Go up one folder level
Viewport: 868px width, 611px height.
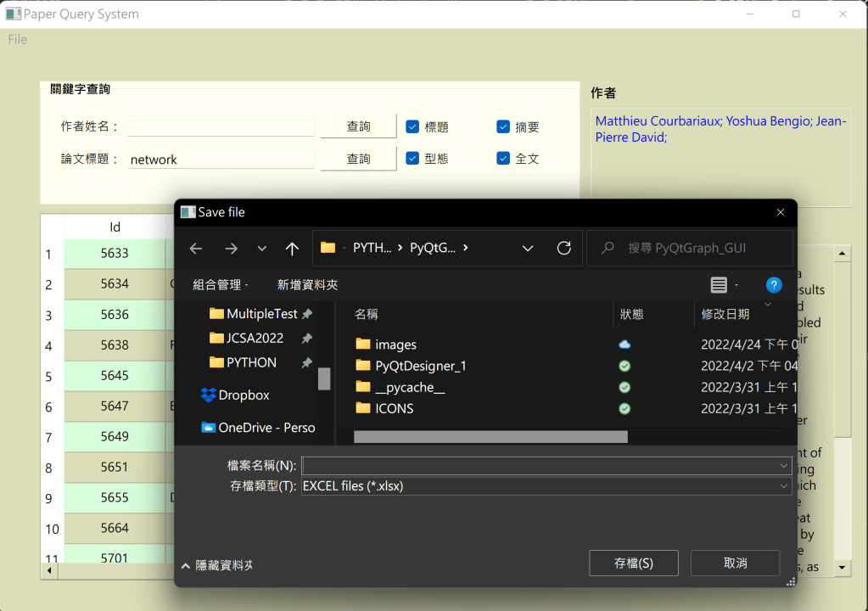click(292, 249)
